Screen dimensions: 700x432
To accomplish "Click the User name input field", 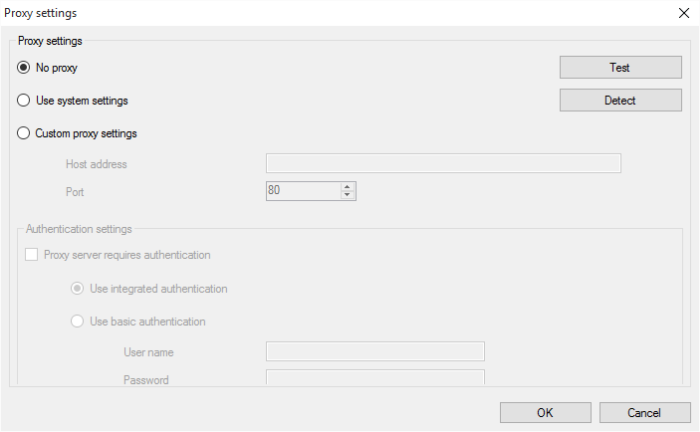I will [374, 351].
